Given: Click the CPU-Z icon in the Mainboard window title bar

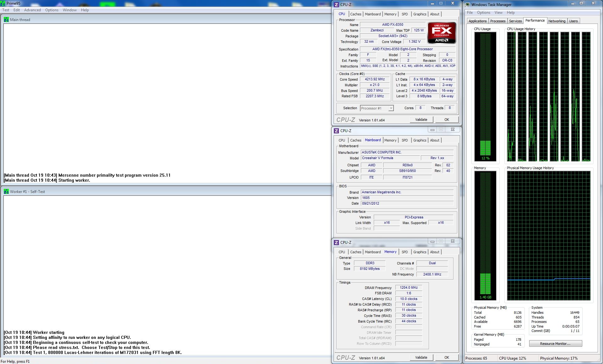Looking at the screenshot, I should click(336, 131).
